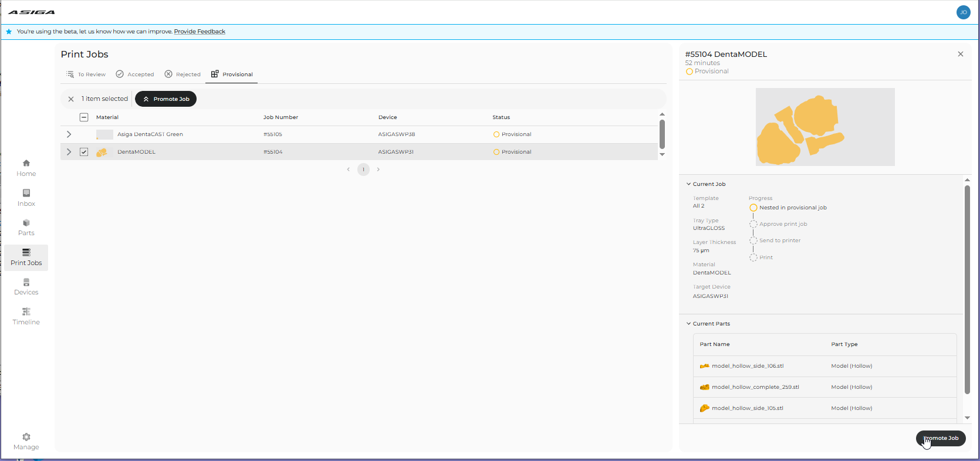This screenshot has height=461, width=980.
Task: Click the details panel scrollbar thumb
Action: pos(967,290)
